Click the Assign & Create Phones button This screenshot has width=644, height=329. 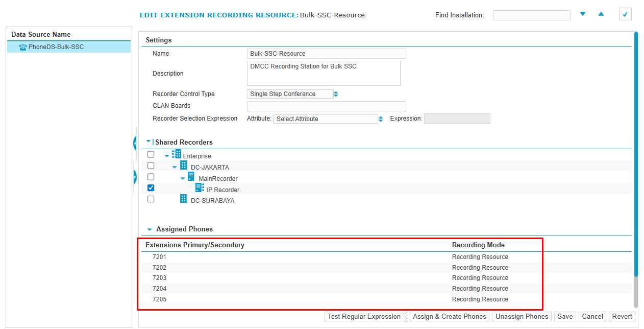click(449, 317)
